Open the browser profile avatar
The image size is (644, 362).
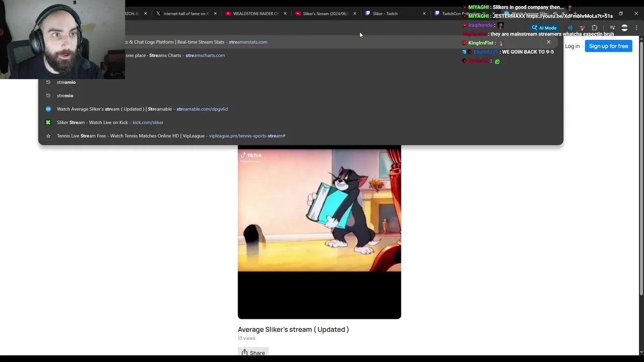point(624,28)
